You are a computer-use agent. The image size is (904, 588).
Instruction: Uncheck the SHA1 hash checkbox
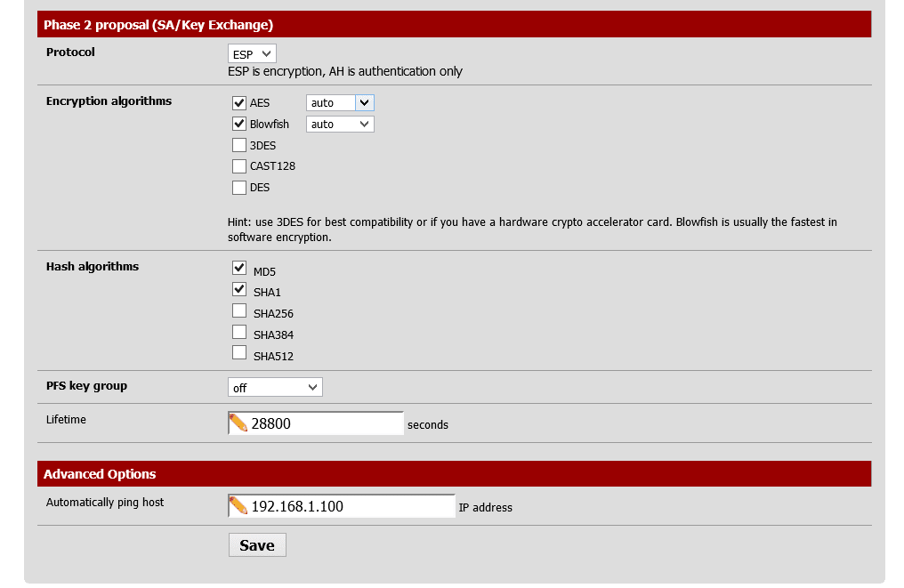pos(238,289)
